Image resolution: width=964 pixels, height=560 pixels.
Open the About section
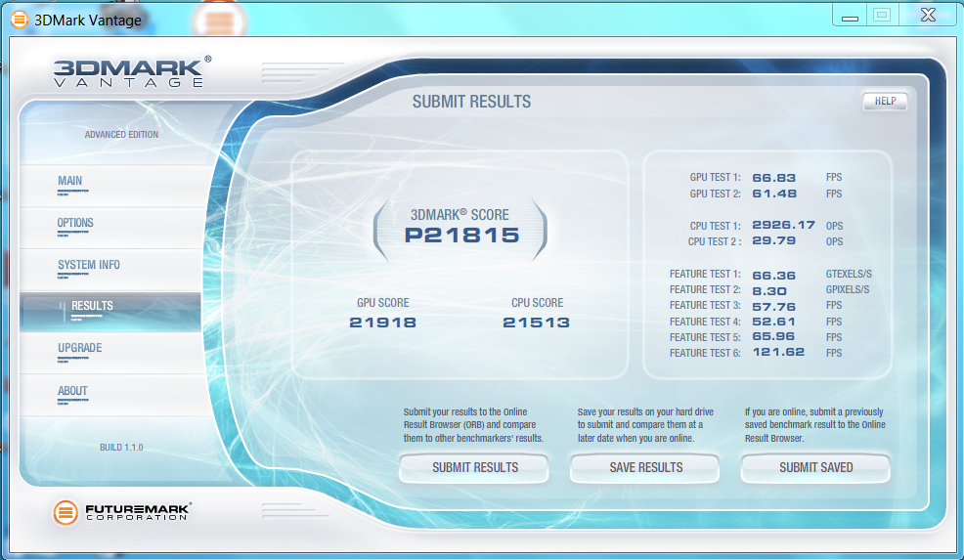(x=110, y=395)
